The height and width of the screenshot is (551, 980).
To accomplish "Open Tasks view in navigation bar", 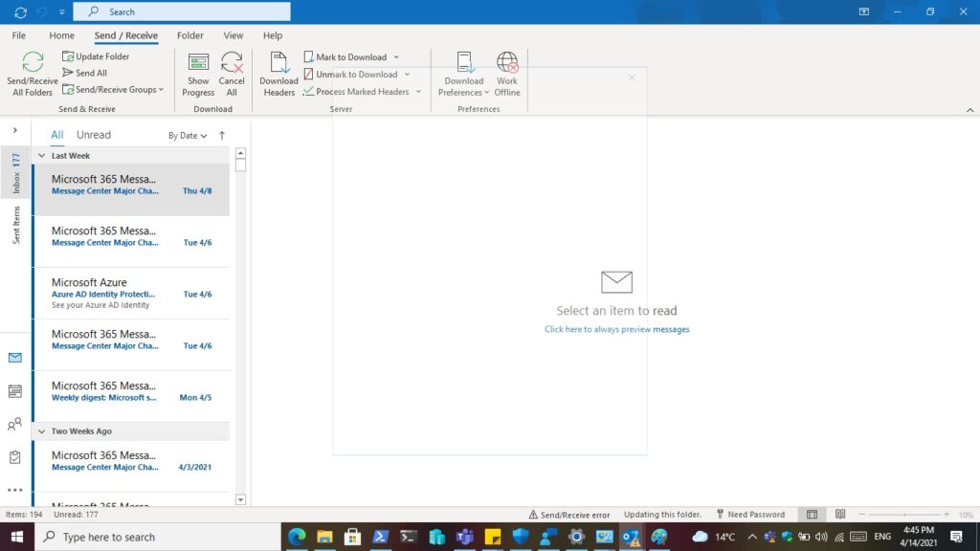I will click(x=14, y=457).
